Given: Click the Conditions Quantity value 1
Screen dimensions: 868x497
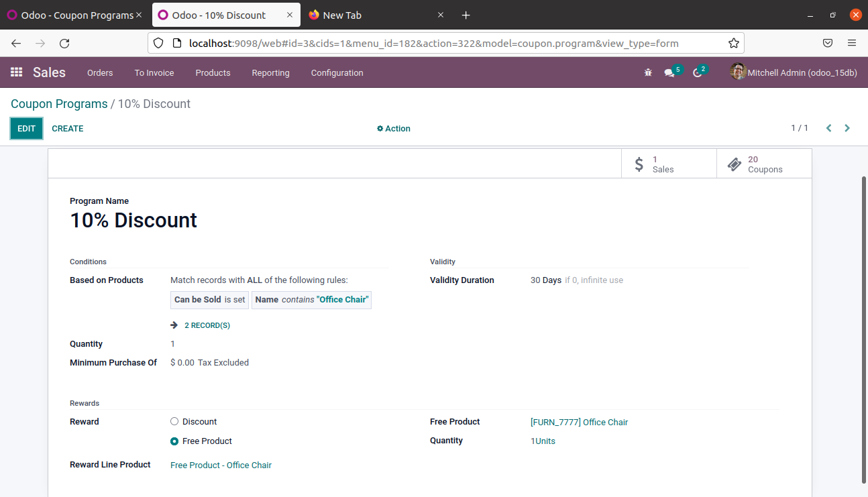Looking at the screenshot, I should 172,344.
